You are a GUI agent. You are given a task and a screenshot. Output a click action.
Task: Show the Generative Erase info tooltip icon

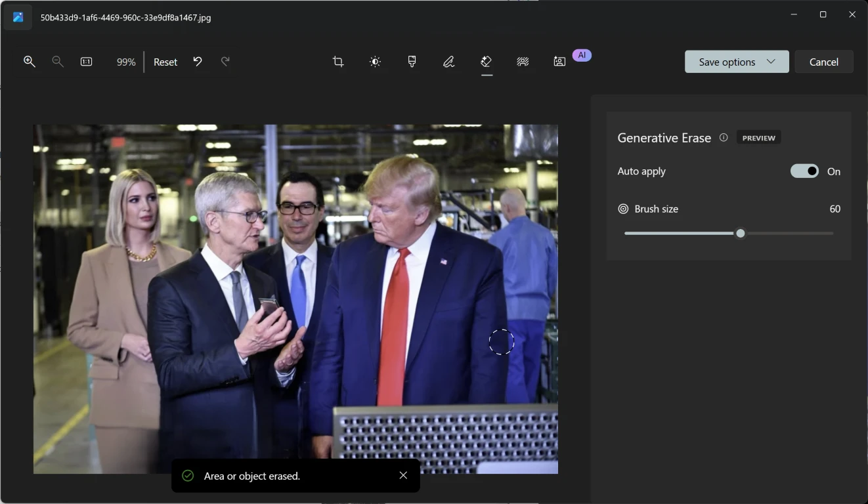(x=724, y=138)
